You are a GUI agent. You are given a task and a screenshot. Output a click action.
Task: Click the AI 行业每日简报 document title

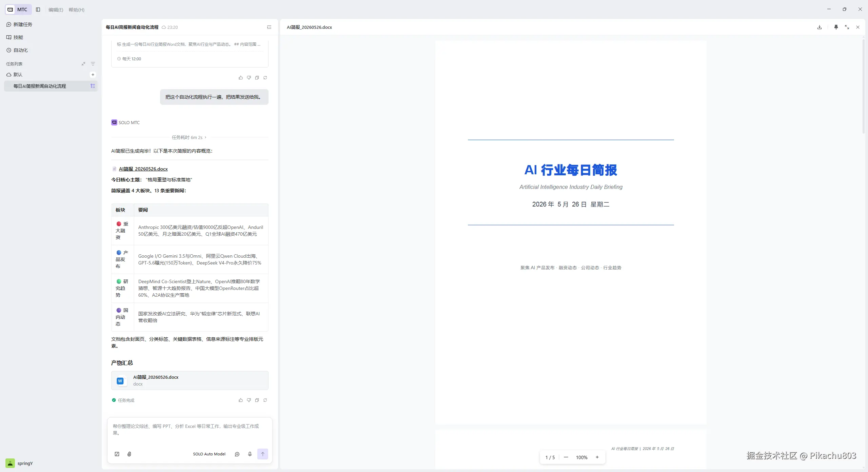571,170
